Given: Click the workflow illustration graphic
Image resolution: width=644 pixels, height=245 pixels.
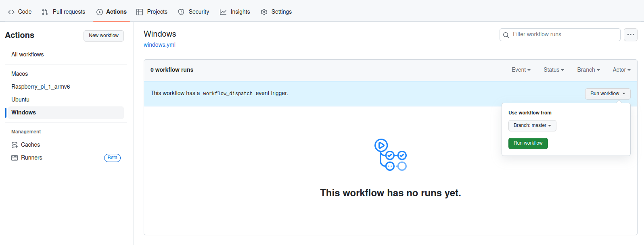Looking at the screenshot, I should pos(391,155).
